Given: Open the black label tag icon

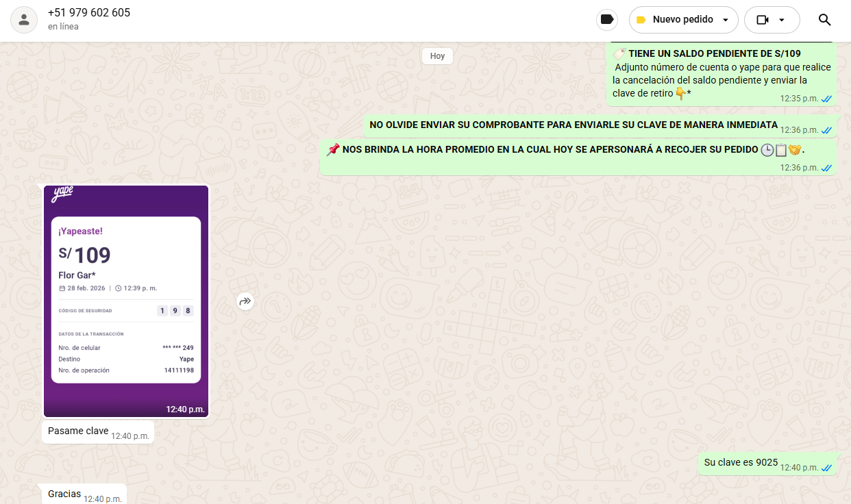Looking at the screenshot, I should pyautogui.click(x=606, y=20).
